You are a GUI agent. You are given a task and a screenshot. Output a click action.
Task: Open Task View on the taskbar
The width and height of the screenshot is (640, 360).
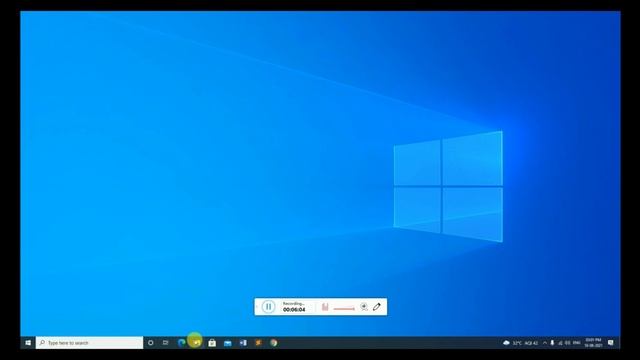pos(165,343)
